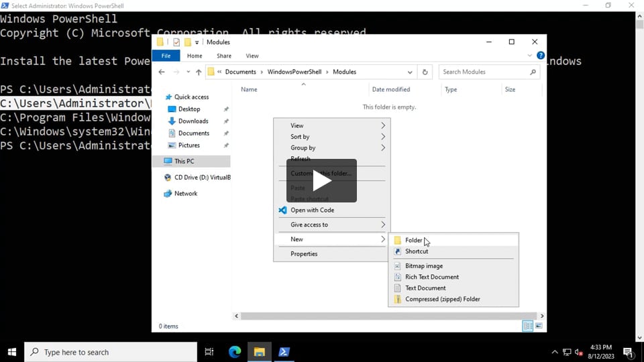Choose Text Document in New submenu
The height and width of the screenshot is (362, 644).
pyautogui.click(x=425, y=288)
